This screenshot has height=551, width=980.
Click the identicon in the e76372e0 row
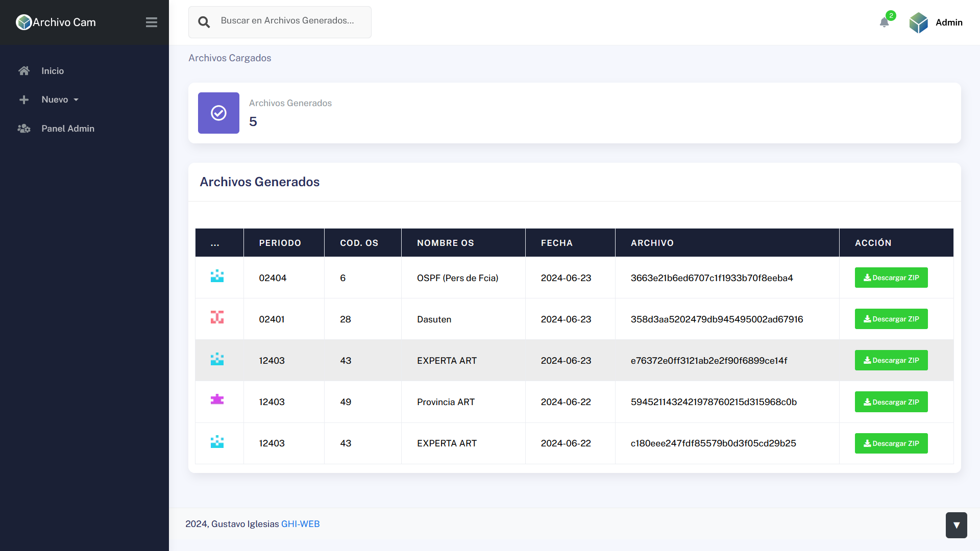click(x=217, y=359)
